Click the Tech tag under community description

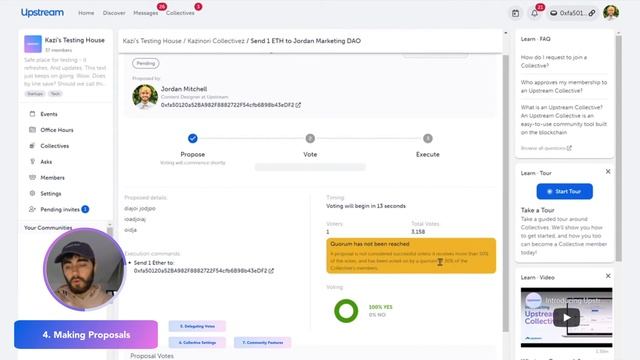(x=55, y=94)
